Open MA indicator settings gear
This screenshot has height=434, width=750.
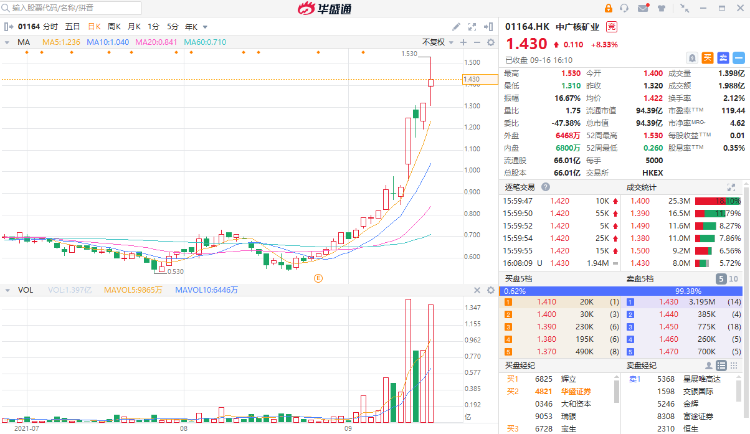(491, 42)
